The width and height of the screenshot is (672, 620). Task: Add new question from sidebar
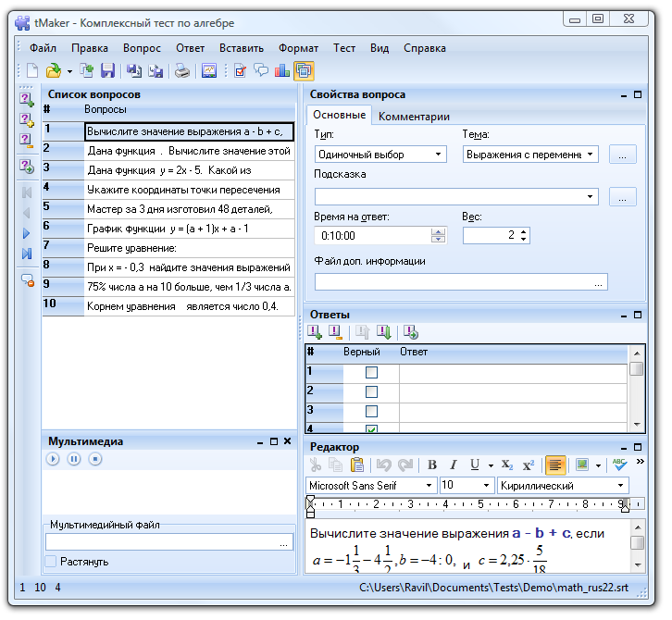(x=27, y=100)
